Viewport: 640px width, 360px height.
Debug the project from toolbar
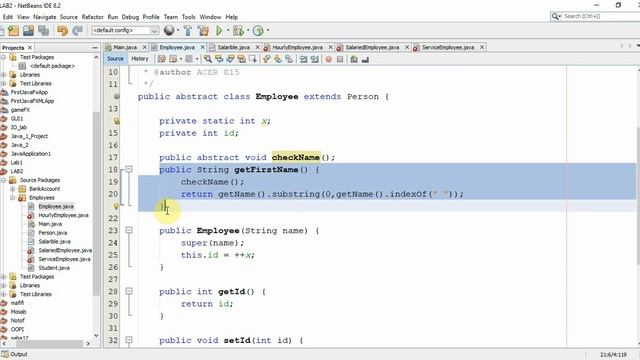pyautogui.click(x=238, y=31)
